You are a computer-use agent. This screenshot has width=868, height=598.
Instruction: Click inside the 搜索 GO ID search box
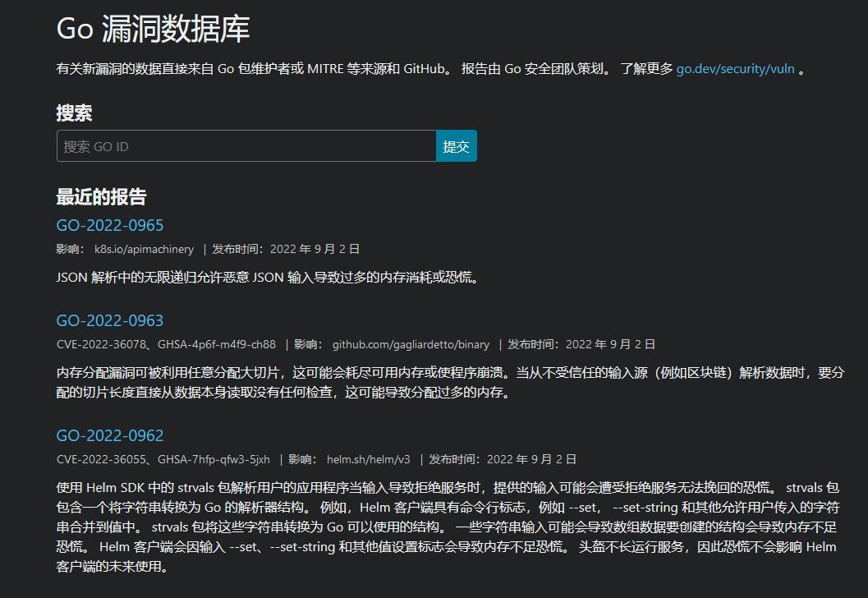pos(244,145)
